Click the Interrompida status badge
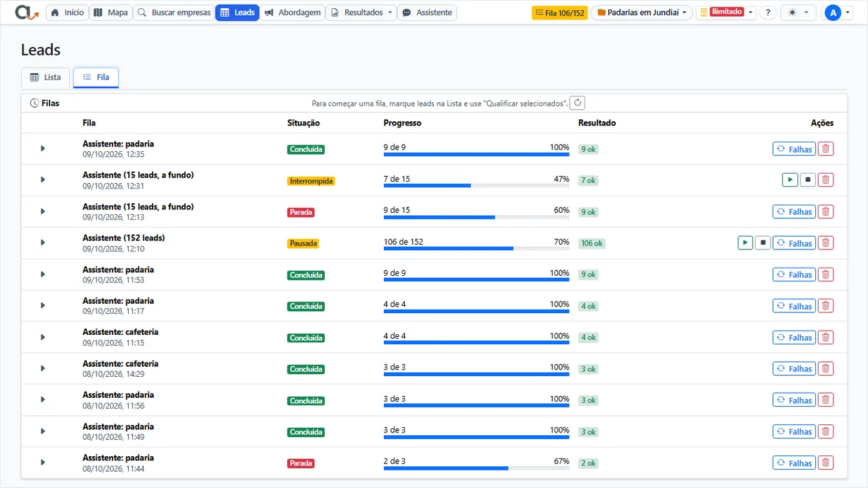Screen dimensions: 868x488 tap(311, 181)
